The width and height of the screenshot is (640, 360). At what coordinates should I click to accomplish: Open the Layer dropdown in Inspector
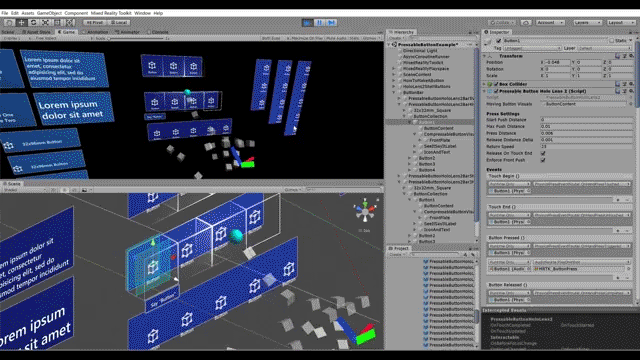pyautogui.click(x=605, y=48)
